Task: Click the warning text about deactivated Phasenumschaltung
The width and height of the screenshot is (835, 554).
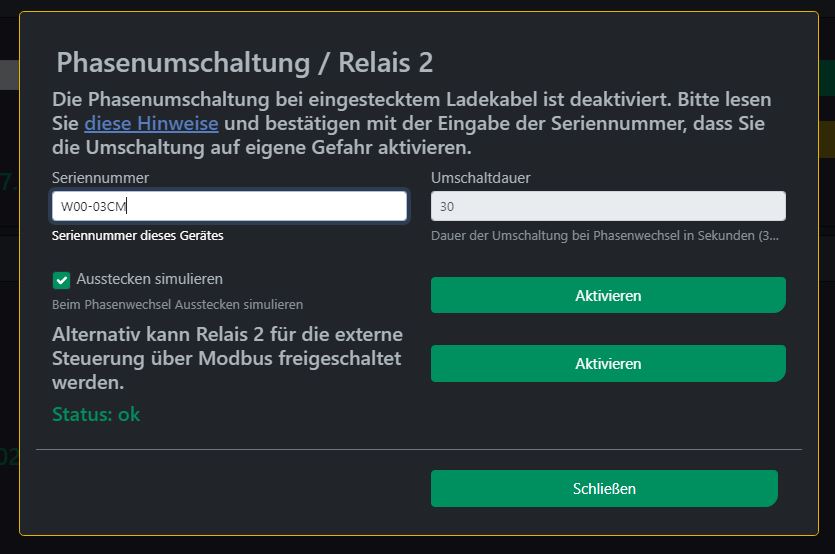Action: coord(412,124)
